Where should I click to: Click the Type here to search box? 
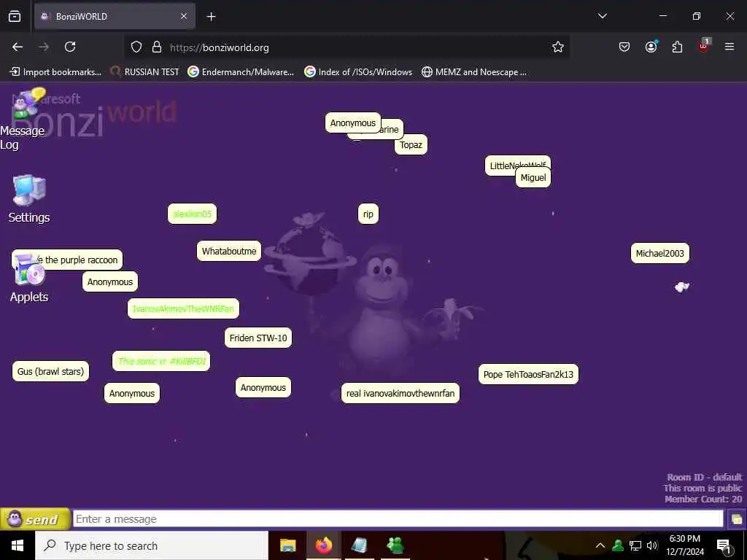tap(152, 545)
